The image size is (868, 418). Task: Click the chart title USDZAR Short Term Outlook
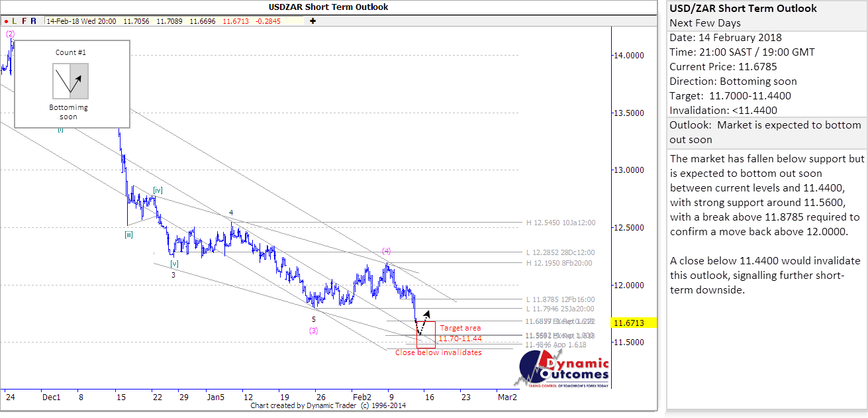tap(328, 7)
